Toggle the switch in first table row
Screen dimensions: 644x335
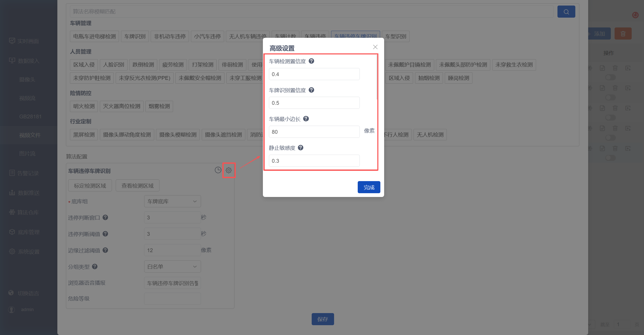coord(610,77)
